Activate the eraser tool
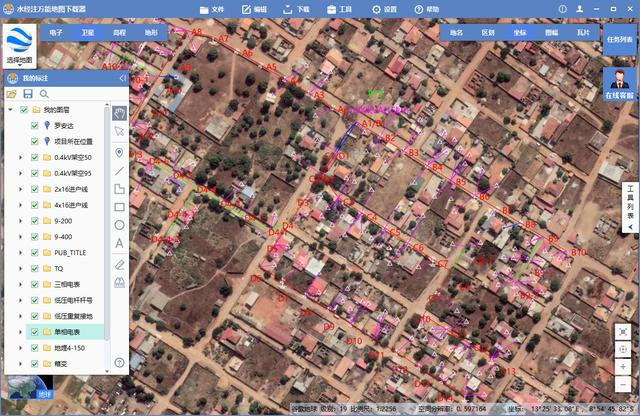The image size is (640, 416). pyautogui.click(x=119, y=265)
